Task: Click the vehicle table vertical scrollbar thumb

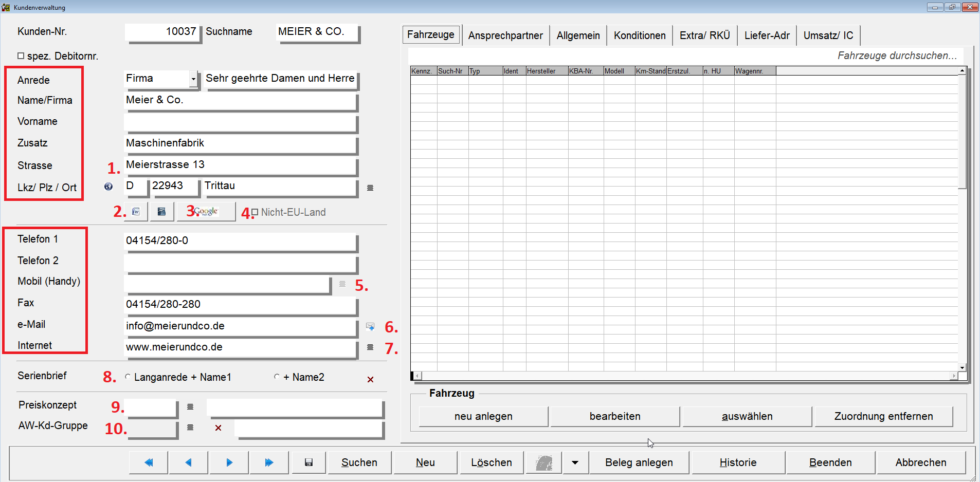Action: (x=962, y=132)
